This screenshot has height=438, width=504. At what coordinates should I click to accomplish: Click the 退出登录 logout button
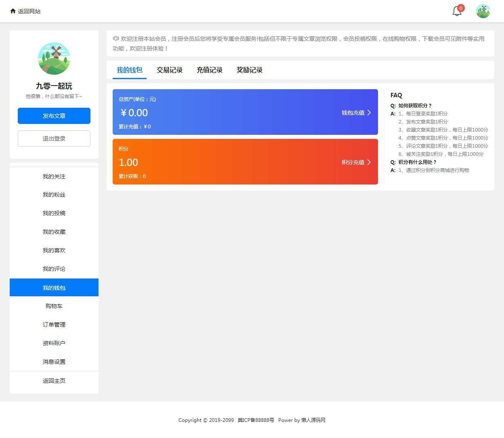tap(54, 138)
